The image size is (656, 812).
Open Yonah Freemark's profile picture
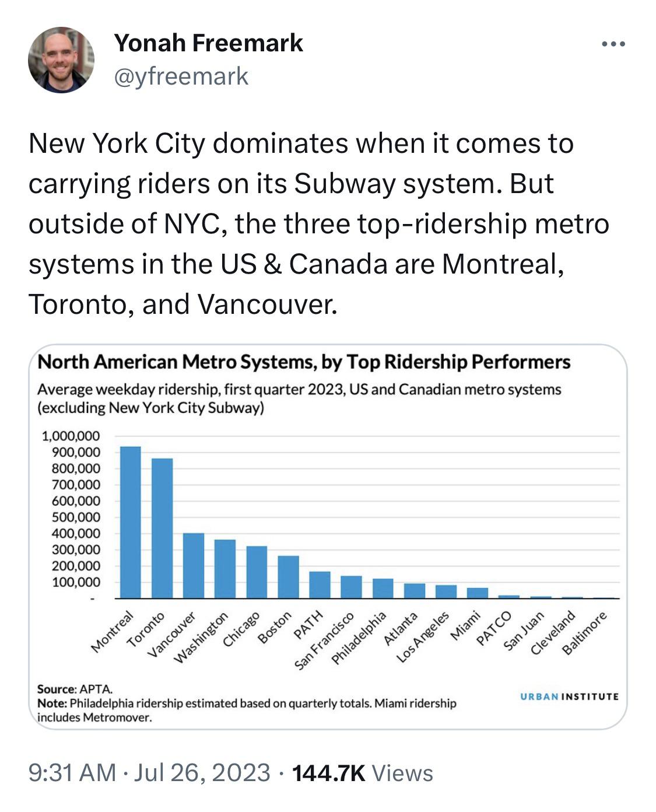61,61
